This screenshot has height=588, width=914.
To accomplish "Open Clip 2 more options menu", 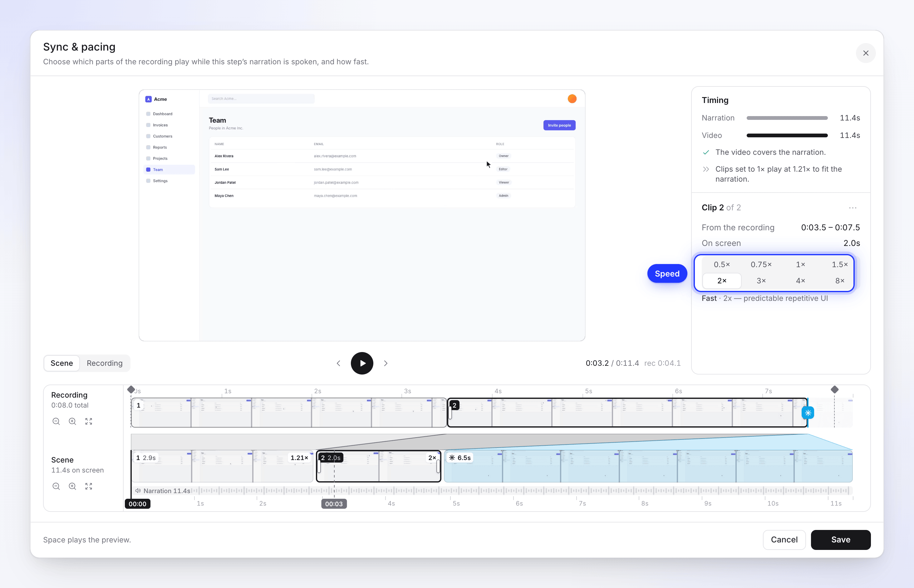I will (853, 208).
